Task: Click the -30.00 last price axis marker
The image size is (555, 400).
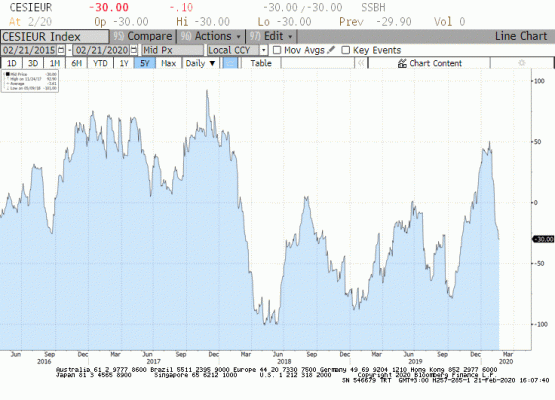Action: (543, 239)
